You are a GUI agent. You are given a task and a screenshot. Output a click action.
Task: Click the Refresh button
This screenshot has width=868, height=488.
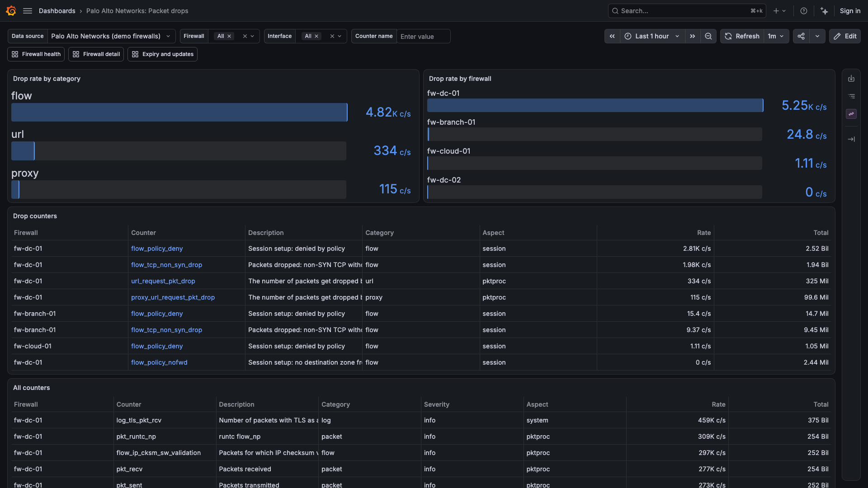pyautogui.click(x=742, y=36)
